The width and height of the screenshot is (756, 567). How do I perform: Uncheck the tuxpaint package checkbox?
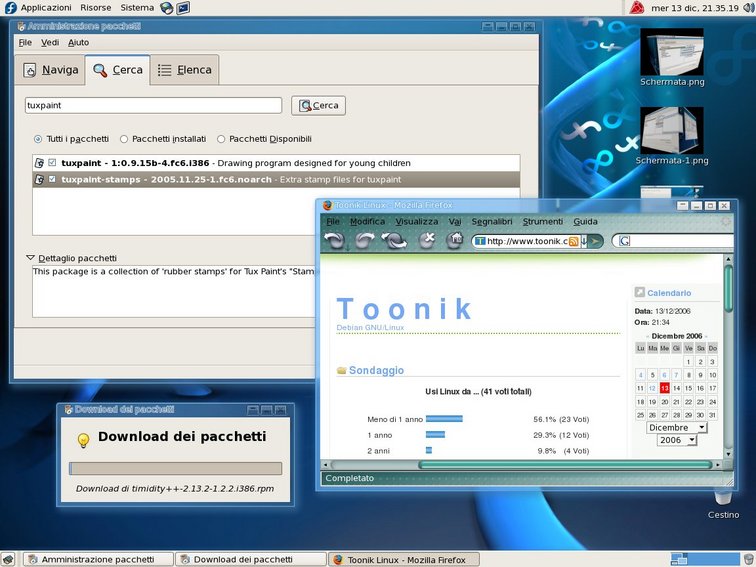point(52,162)
